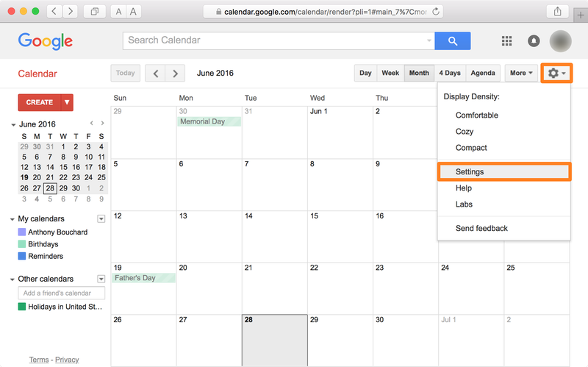Click the Google logo
This screenshot has width=588, height=367.
46,41
